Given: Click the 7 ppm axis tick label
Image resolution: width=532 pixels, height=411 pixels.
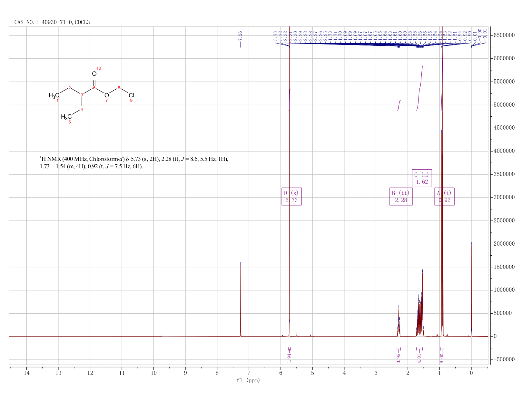Looking at the screenshot, I should [x=249, y=373].
